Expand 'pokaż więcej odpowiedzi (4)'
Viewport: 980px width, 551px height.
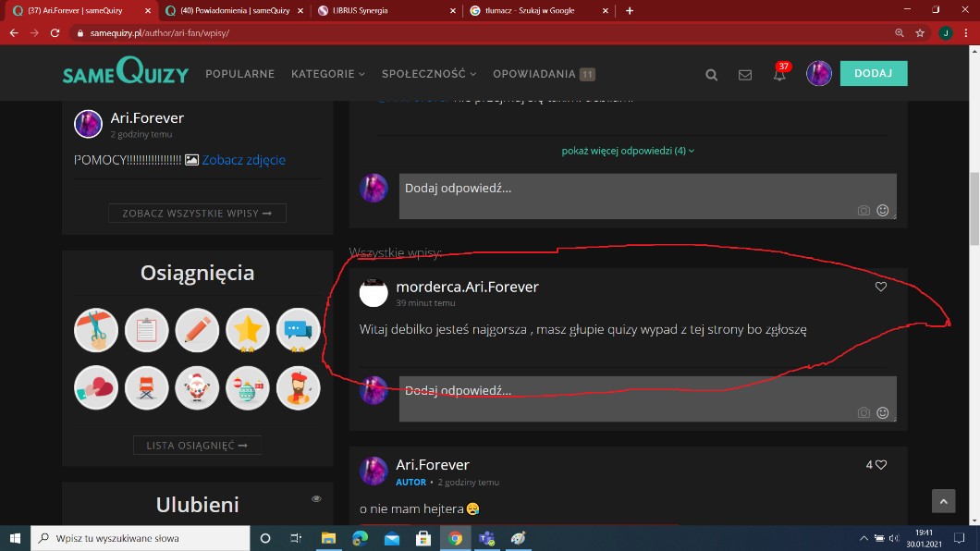pyautogui.click(x=628, y=151)
